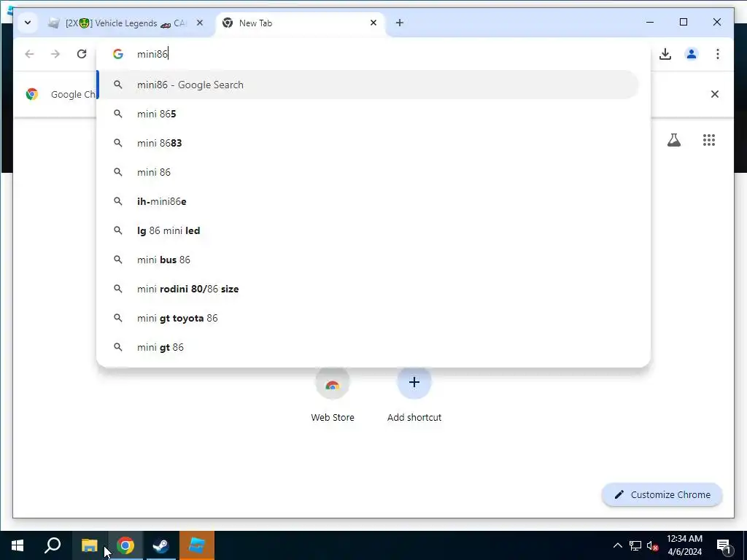Go forward with the arrow button

coord(55,54)
